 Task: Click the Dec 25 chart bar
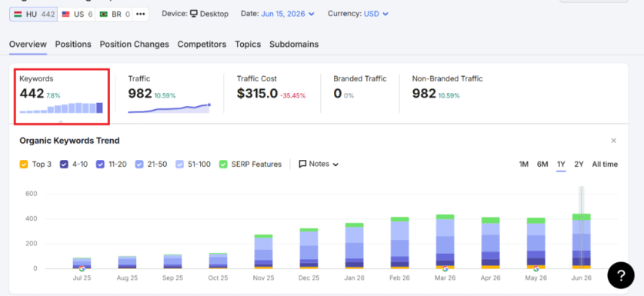pyautogui.click(x=309, y=248)
